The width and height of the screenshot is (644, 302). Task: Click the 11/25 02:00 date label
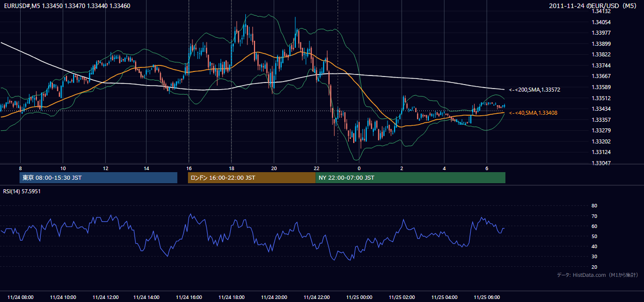click(x=402, y=297)
